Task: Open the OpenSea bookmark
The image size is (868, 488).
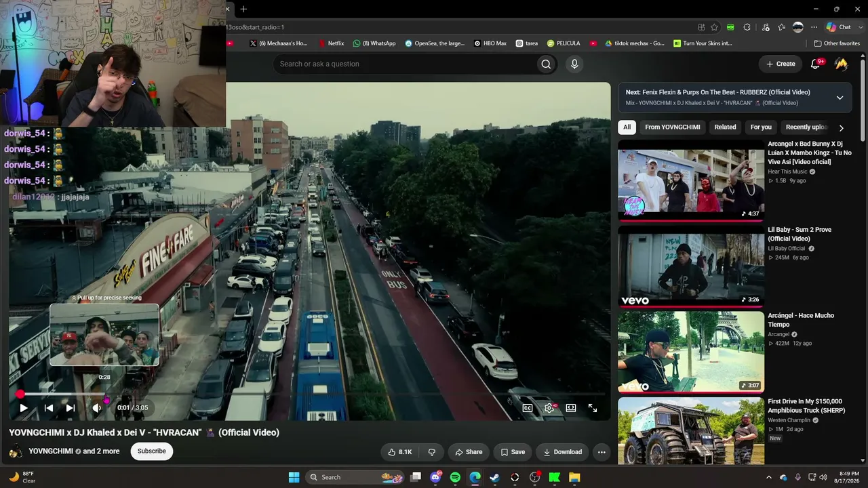Action: point(435,43)
